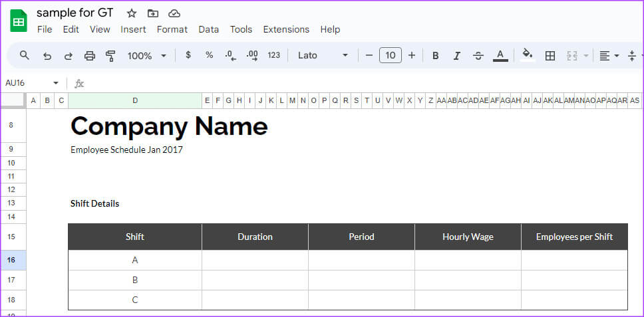Screen dimensions: 644x317
Task: Select column AS header
Action: click(635, 100)
